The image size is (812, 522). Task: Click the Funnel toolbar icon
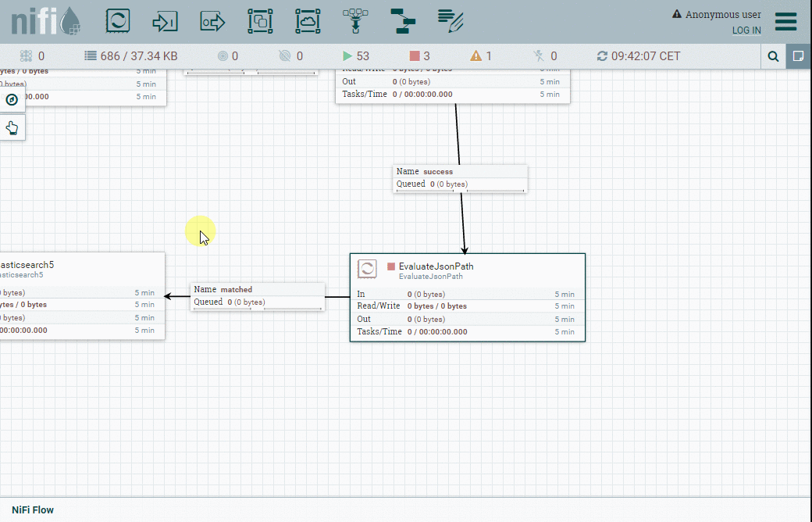pos(355,21)
